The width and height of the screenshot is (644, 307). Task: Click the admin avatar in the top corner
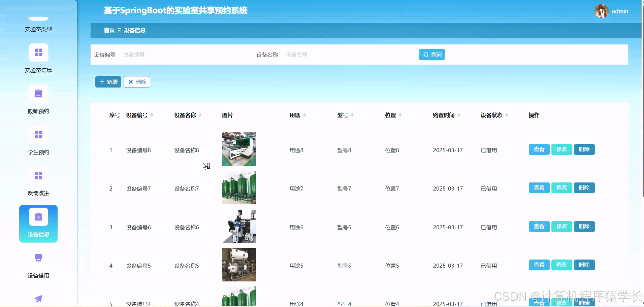click(602, 11)
